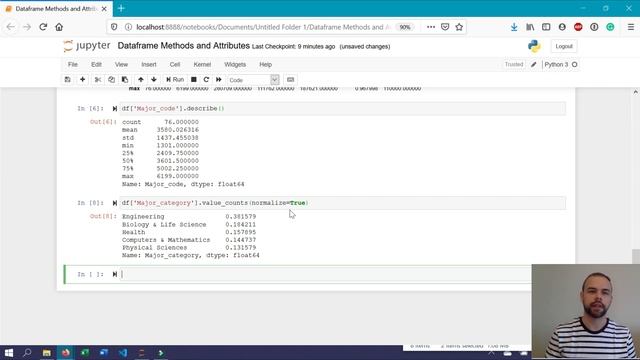Click the Jupyter logo
Screen dimensions: 640x360
(87, 46)
